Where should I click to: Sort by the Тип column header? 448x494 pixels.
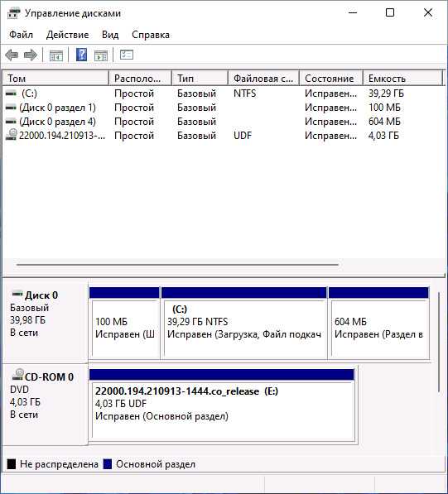coord(200,78)
